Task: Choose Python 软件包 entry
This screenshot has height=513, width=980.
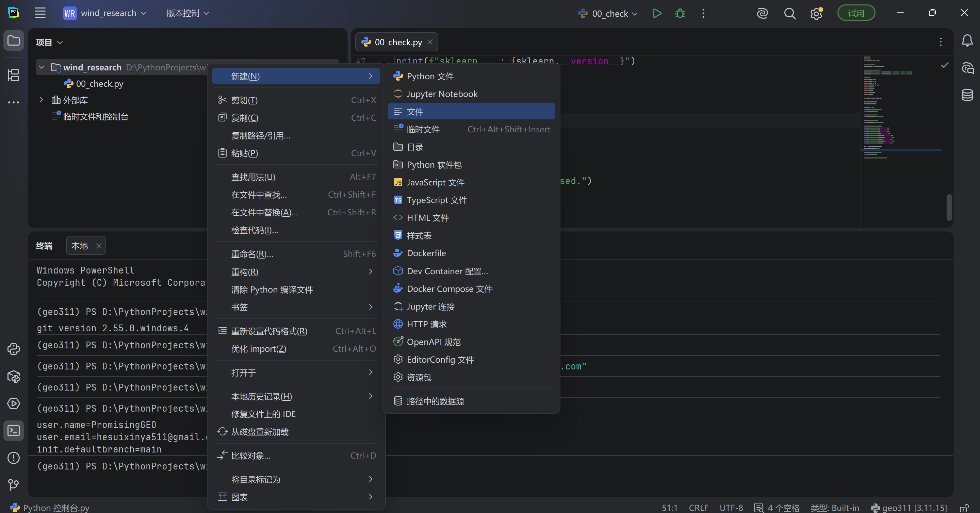Action: pyautogui.click(x=471, y=164)
